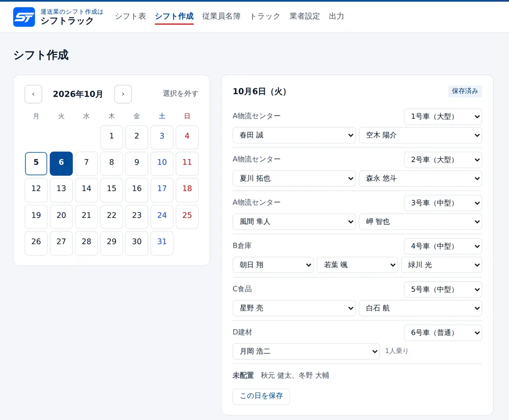Screen dimensions: 509x420
Task: Select October 6 in the calendar
Action: click(62, 164)
